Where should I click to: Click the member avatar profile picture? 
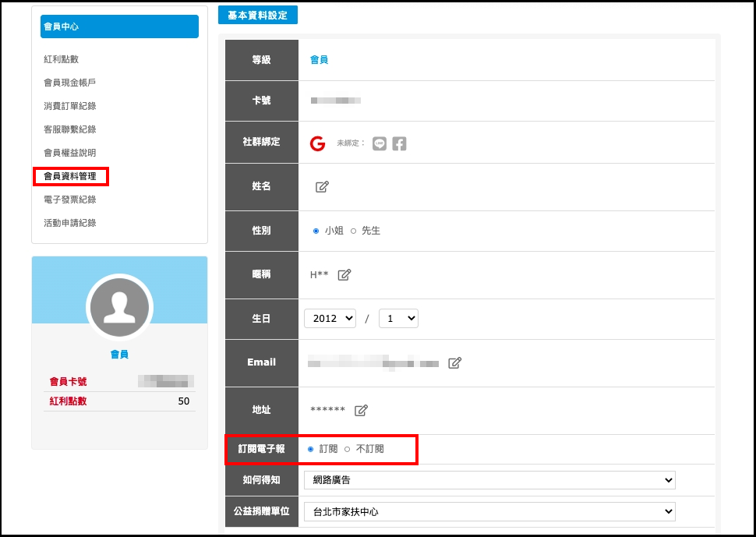click(x=119, y=307)
